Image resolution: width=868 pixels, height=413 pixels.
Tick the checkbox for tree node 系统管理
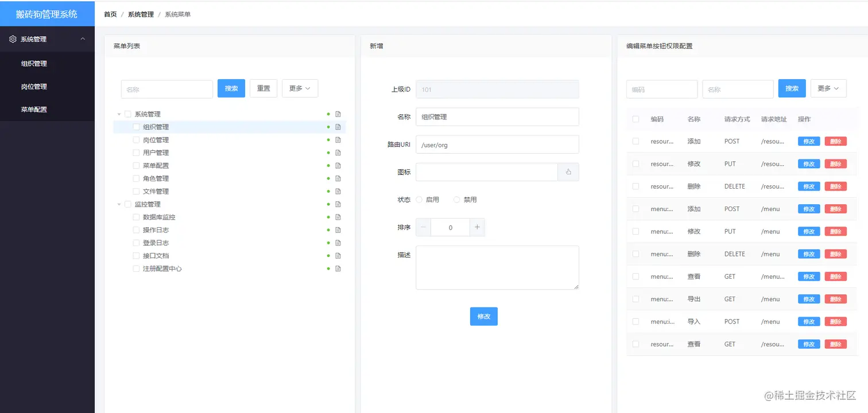(x=128, y=114)
